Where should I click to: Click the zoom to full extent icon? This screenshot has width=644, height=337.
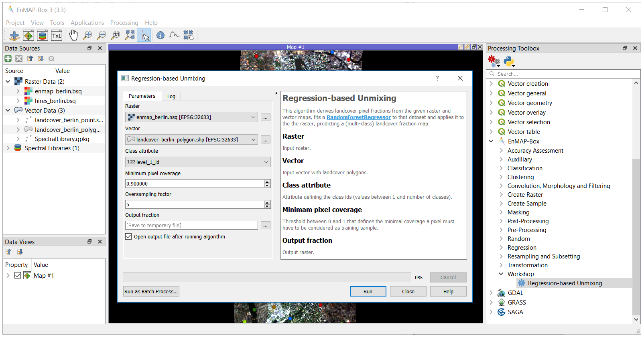coord(130,36)
